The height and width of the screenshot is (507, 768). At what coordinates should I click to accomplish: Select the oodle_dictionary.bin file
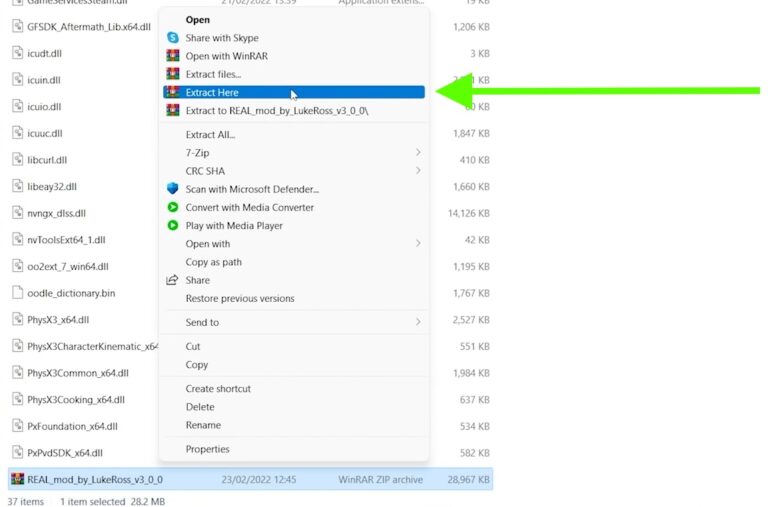click(70, 293)
